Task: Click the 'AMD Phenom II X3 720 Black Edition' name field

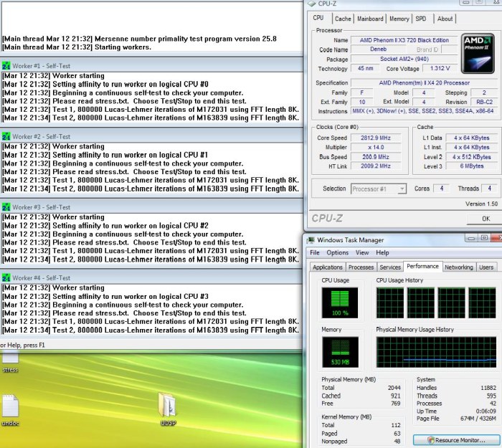Action: [404, 40]
